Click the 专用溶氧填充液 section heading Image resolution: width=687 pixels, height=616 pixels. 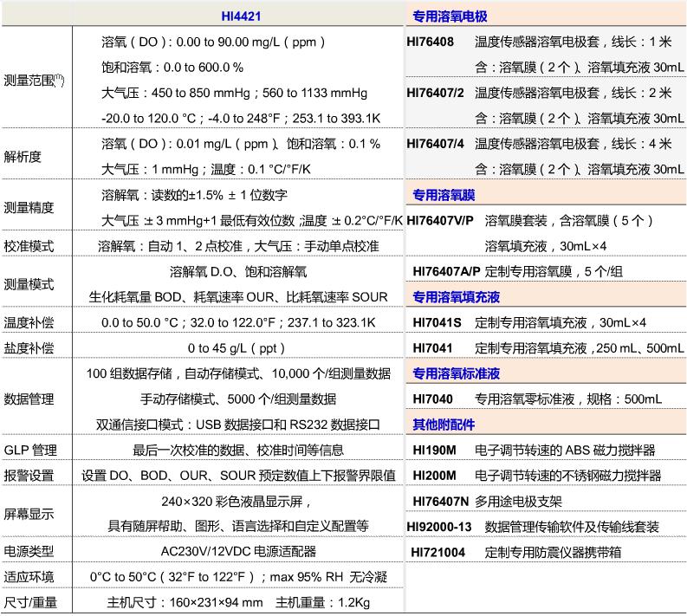(456, 297)
